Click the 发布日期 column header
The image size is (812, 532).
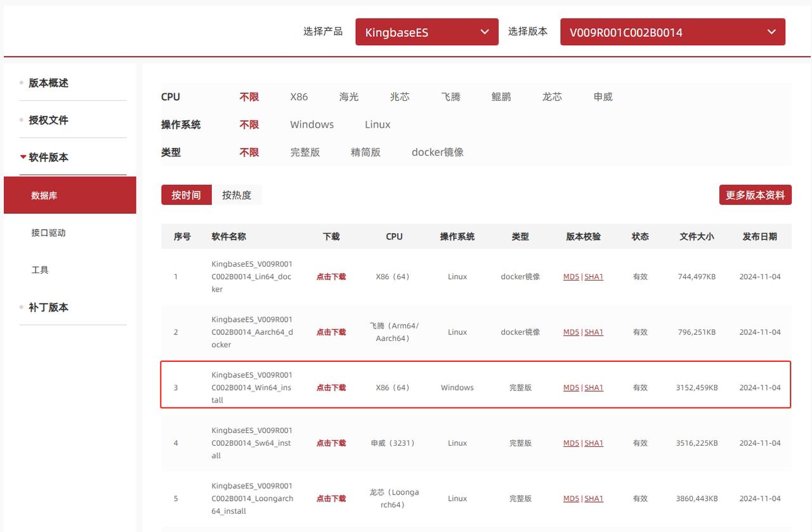point(760,236)
